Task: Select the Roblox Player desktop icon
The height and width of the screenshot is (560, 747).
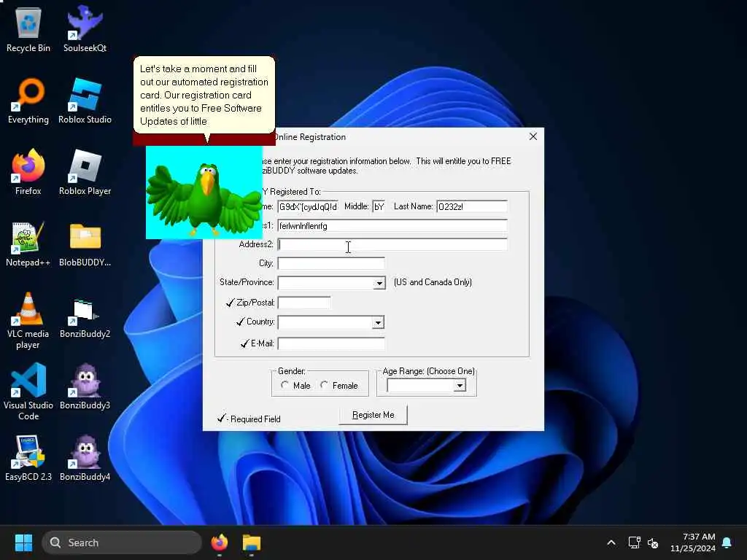Action: tap(85, 172)
